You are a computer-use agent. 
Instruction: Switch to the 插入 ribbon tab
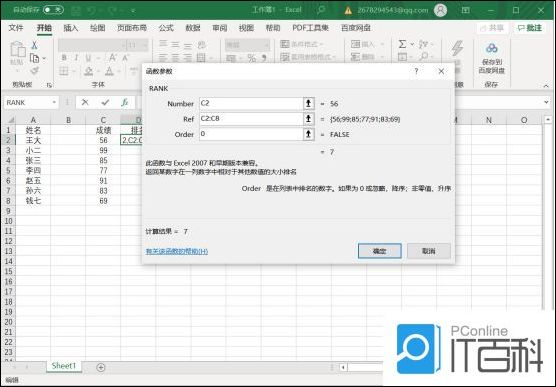coord(70,28)
